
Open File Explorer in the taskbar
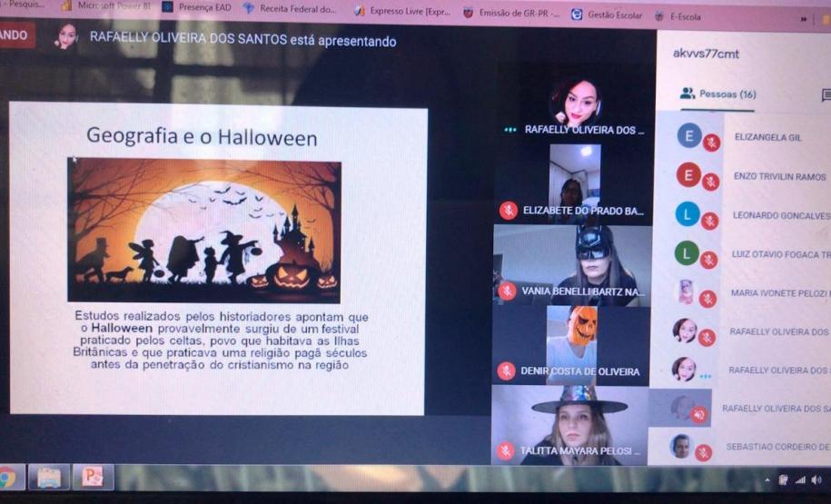pos(49,478)
